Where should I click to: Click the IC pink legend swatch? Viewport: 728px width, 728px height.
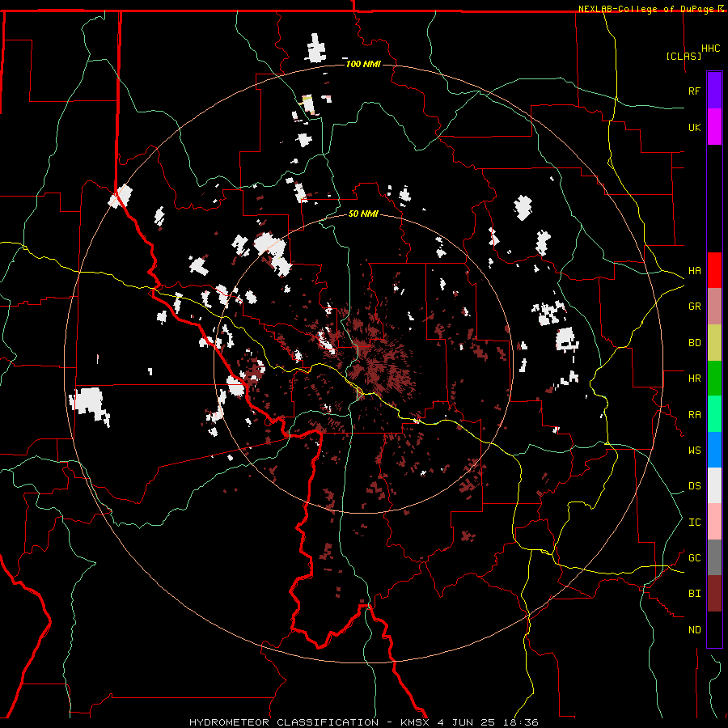[x=714, y=522]
